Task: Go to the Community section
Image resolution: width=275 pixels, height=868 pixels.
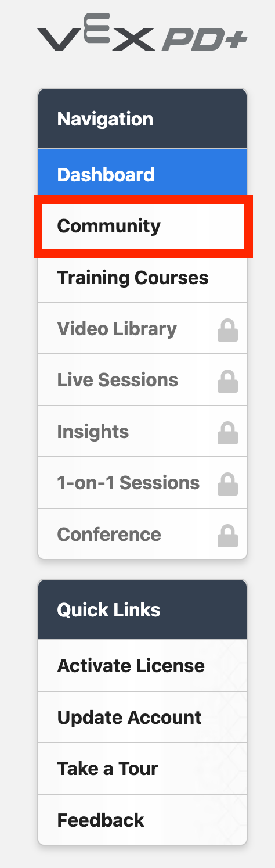Action: 143,226
